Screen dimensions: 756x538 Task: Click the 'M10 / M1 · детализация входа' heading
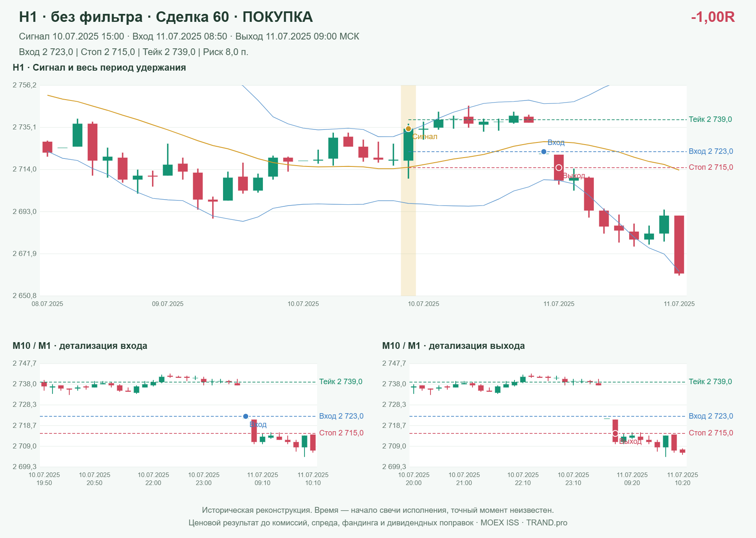coord(80,346)
